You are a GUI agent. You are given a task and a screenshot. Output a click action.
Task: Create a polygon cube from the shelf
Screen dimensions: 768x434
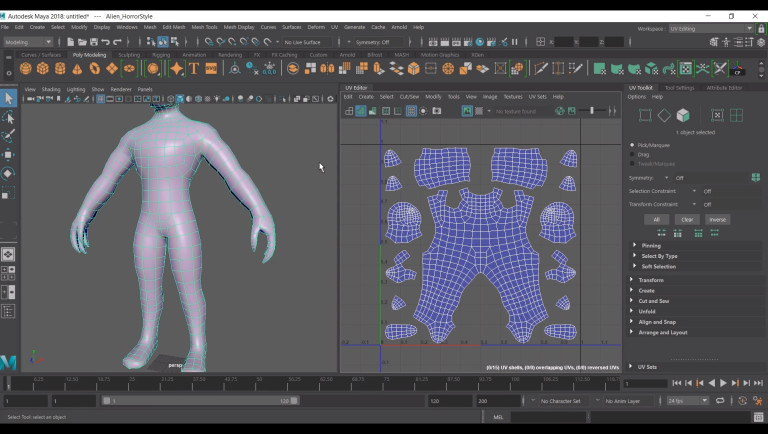point(43,68)
